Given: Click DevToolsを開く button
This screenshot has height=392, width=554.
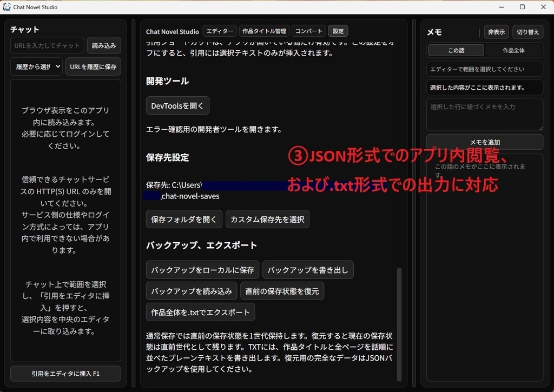Looking at the screenshot, I should [177, 105].
